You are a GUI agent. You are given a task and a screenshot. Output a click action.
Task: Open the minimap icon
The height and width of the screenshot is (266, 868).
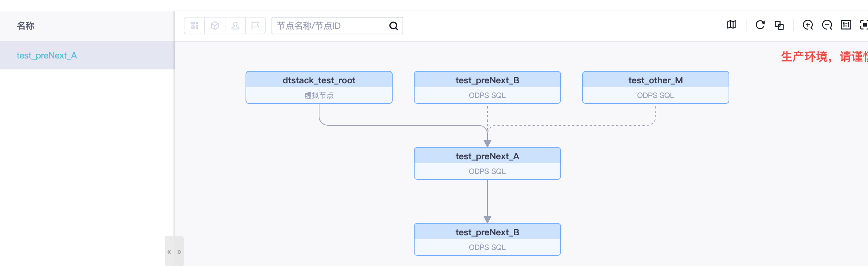click(x=732, y=25)
